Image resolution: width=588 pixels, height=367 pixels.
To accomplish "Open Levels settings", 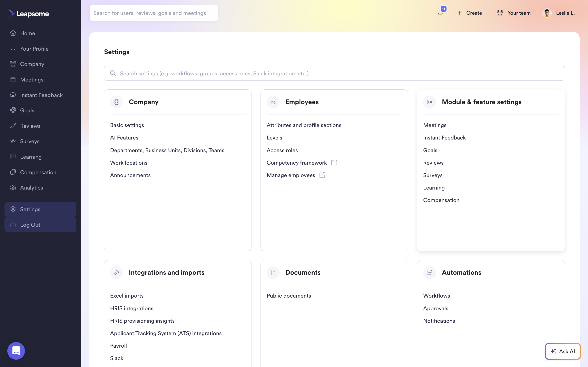I will 274,138.
